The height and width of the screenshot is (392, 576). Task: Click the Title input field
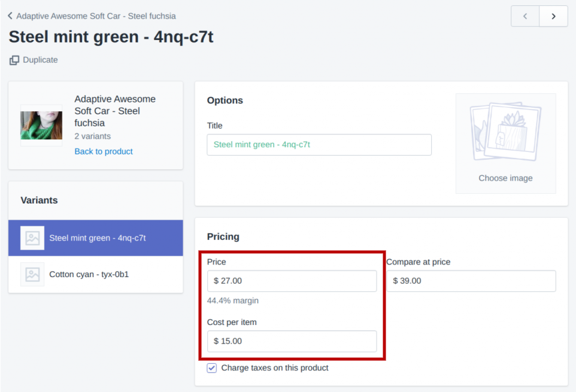pyautogui.click(x=319, y=145)
